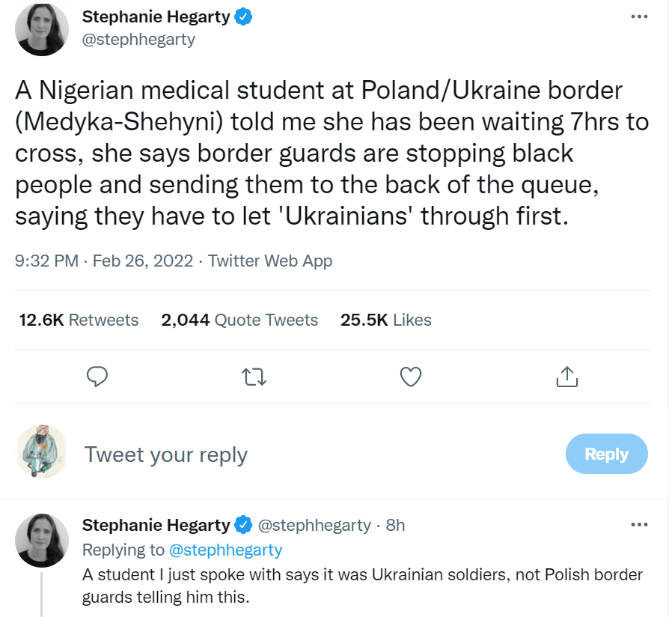
Task: View the 25.5K Likes list
Action: pos(386,320)
